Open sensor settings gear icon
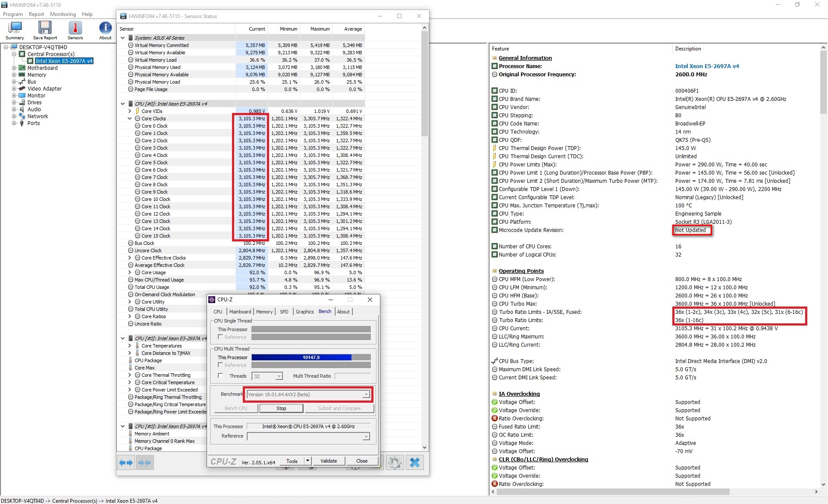 (x=395, y=463)
